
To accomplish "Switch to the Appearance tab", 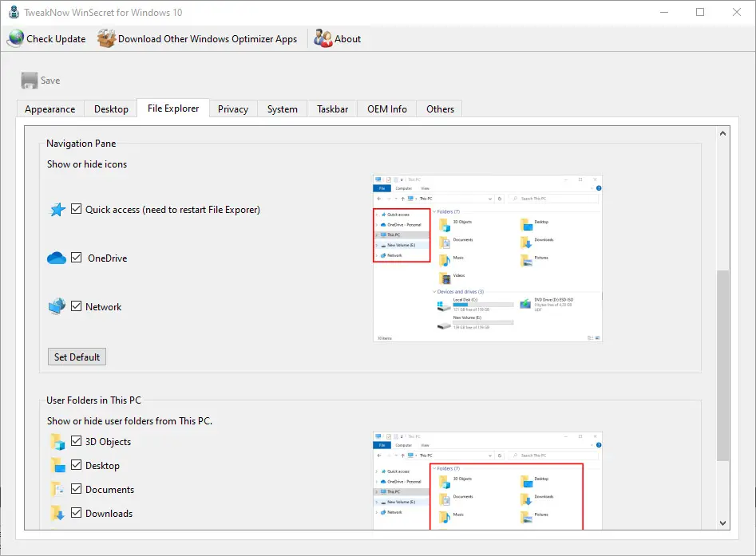I will point(50,109).
